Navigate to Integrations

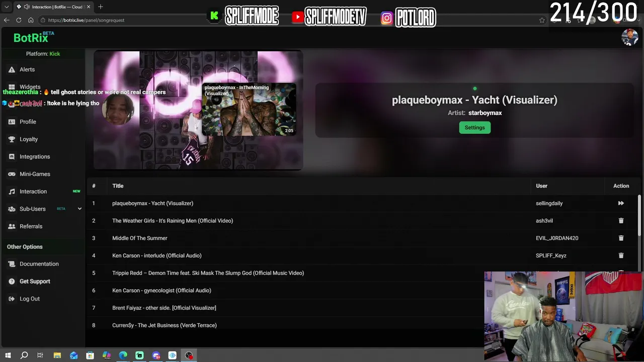(35, 157)
